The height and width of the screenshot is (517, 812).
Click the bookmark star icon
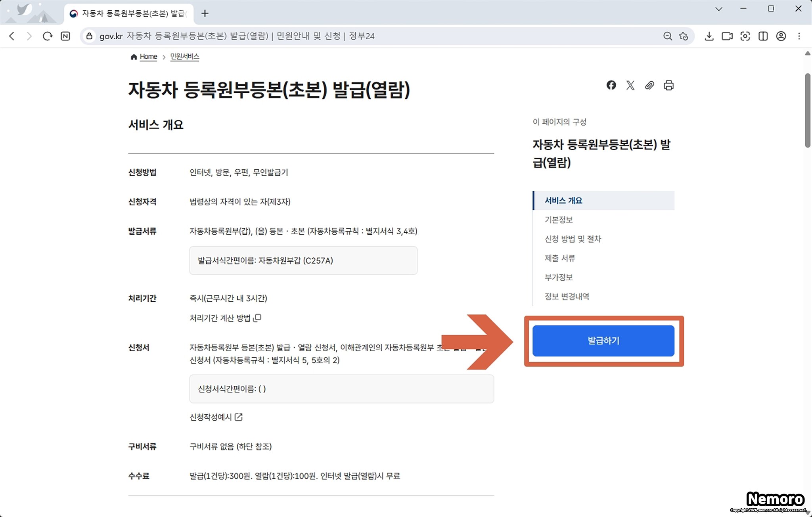(684, 36)
